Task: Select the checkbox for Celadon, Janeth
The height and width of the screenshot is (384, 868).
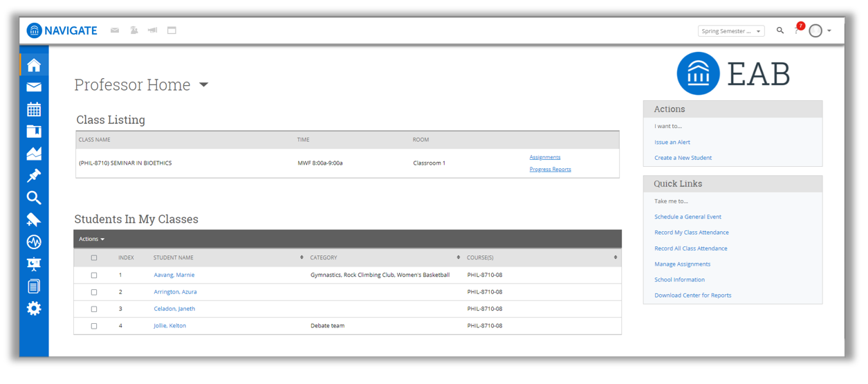Action: click(94, 309)
